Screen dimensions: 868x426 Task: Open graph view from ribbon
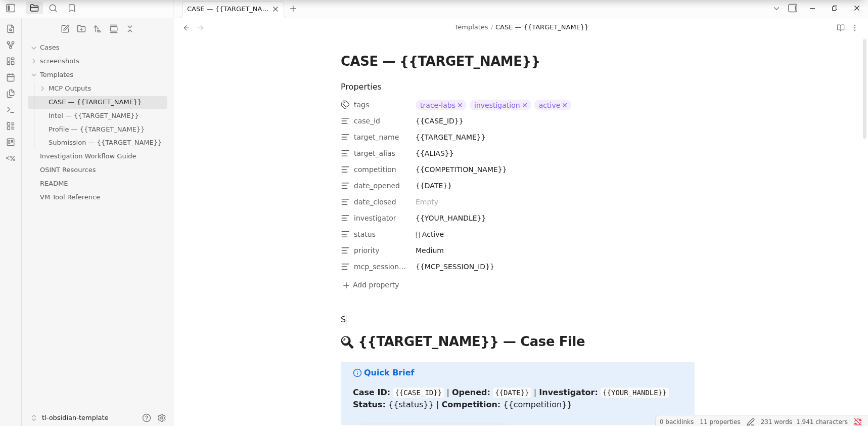[11, 45]
